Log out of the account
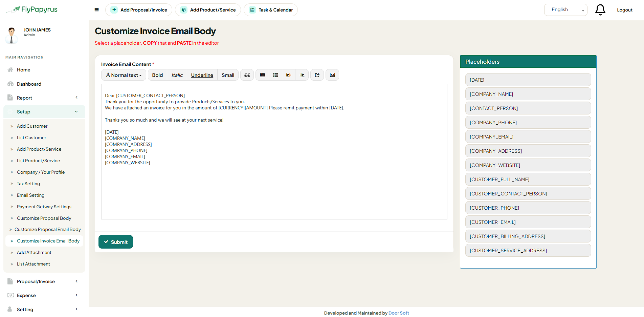Image resolution: width=644 pixels, height=317 pixels. (624, 10)
